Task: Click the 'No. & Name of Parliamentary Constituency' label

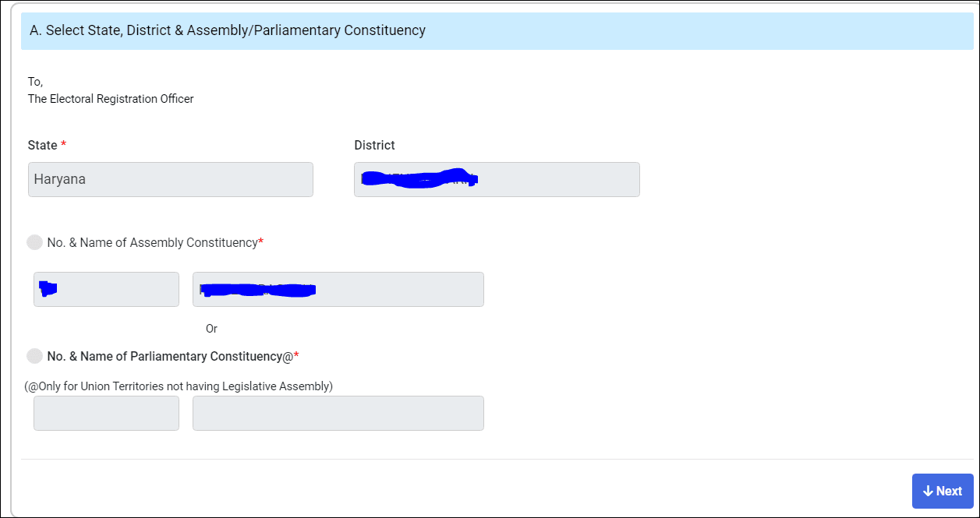Action: (x=169, y=357)
